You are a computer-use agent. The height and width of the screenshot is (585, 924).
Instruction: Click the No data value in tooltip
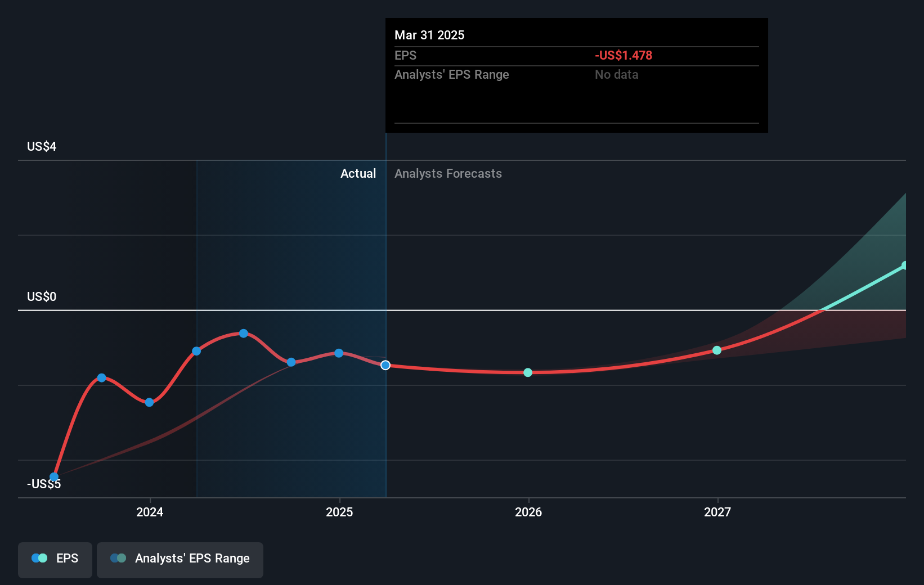point(617,75)
